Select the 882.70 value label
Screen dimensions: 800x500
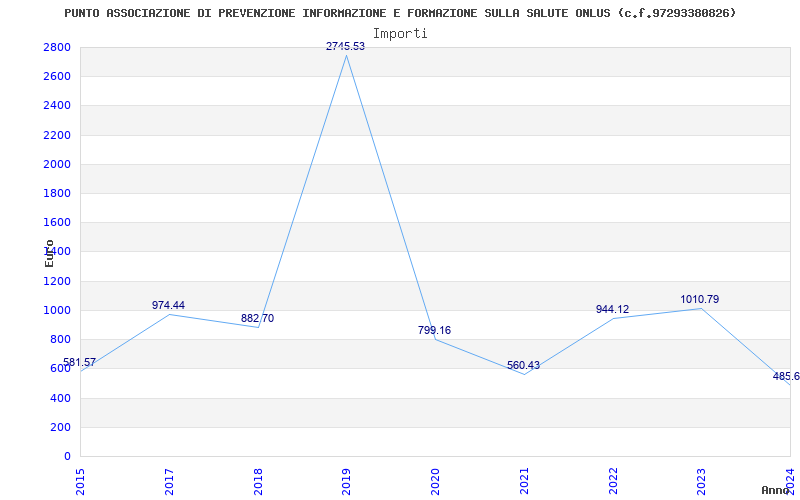[257, 318]
